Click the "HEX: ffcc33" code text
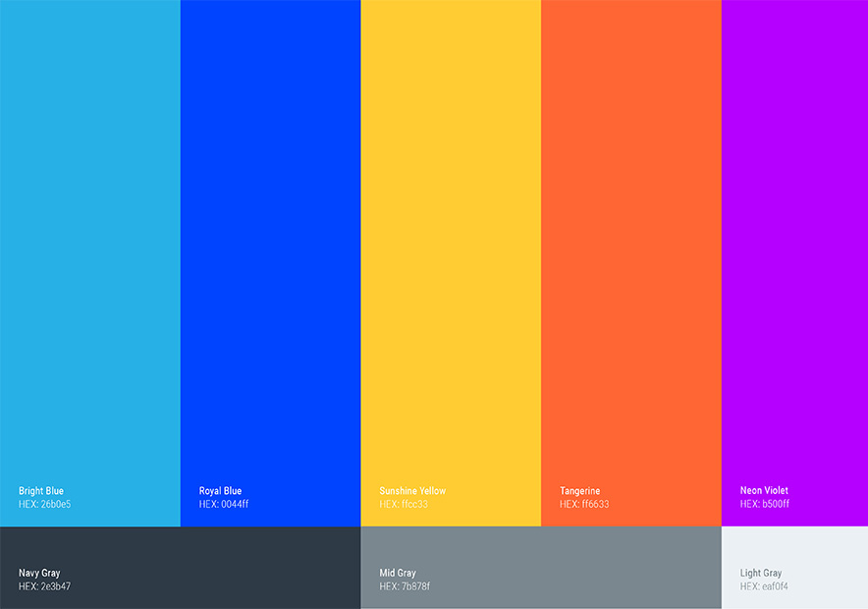The image size is (868, 609). 404,505
